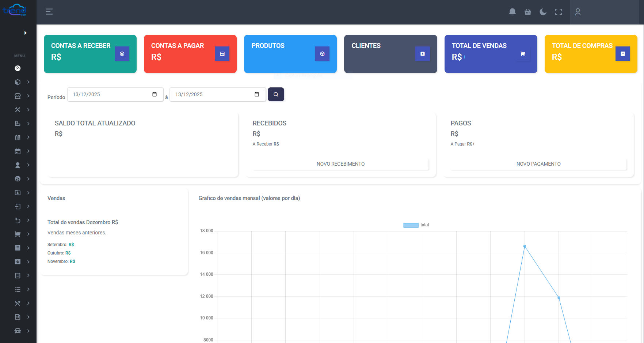Expand the person menu item in the sidebar
The width and height of the screenshot is (644, 343).
point(17,165)
